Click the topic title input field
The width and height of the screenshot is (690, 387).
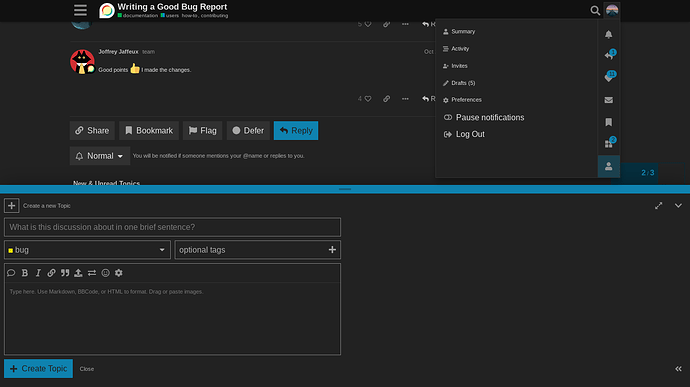pos(172,227)
